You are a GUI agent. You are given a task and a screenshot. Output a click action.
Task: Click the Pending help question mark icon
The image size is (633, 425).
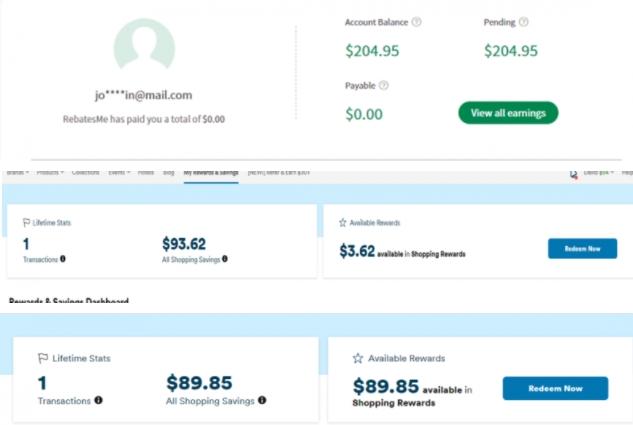(524, 22)
